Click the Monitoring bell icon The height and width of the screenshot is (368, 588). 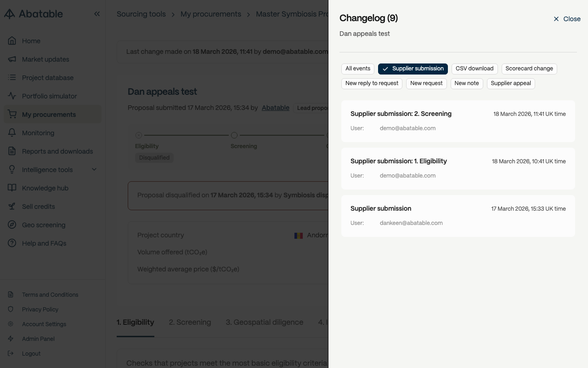[12, 133]
